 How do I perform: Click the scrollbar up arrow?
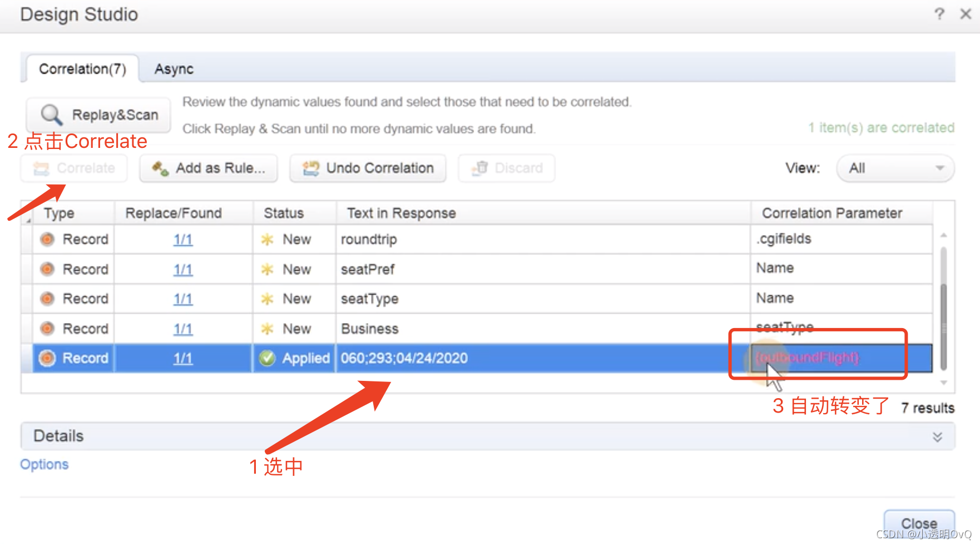pos(943,236)
